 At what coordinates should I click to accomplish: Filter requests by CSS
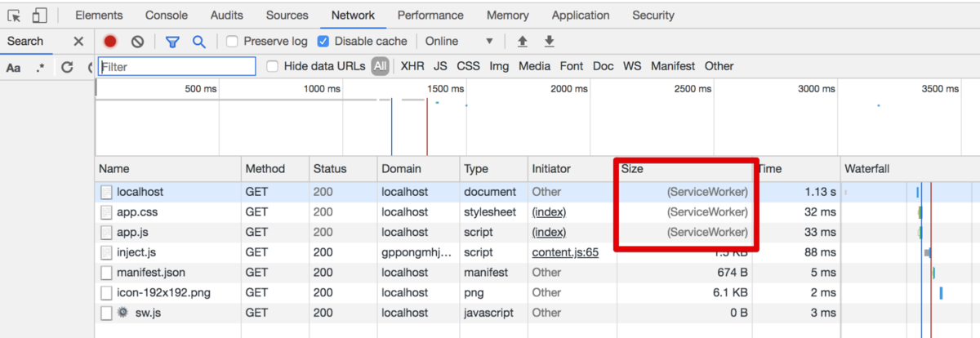click(x=468, y=66)
